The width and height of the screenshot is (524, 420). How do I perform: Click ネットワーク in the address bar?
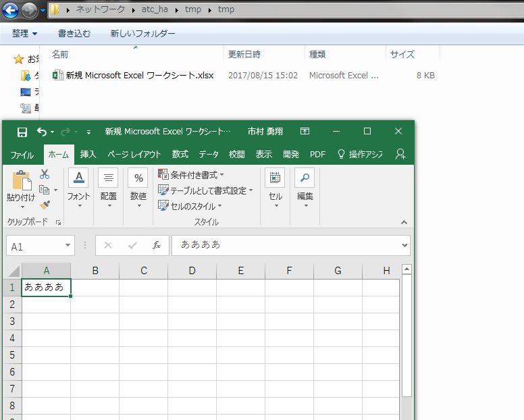pyautogui.click(x=100, y=9)
